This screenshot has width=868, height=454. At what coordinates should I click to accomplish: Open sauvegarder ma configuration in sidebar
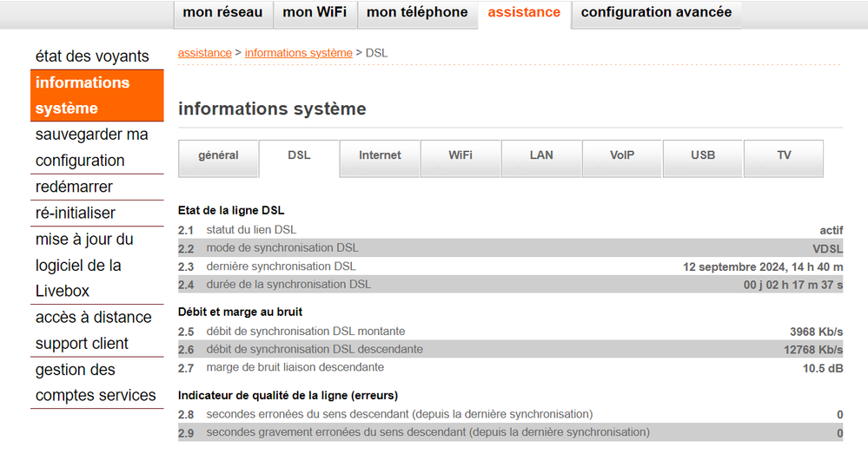(92, 148)
